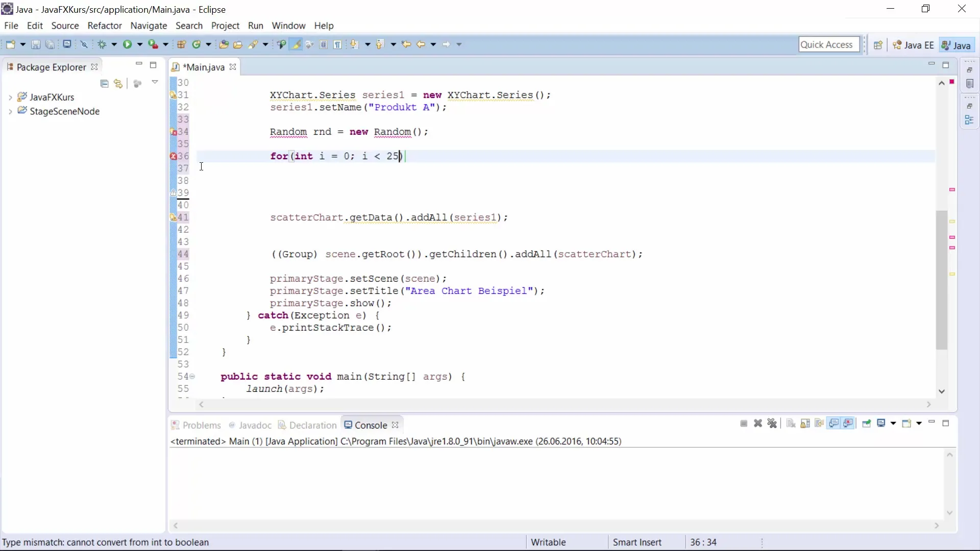
Task: Click the Terminate console button
Action: pyautogui.click(x=744, y=423)
